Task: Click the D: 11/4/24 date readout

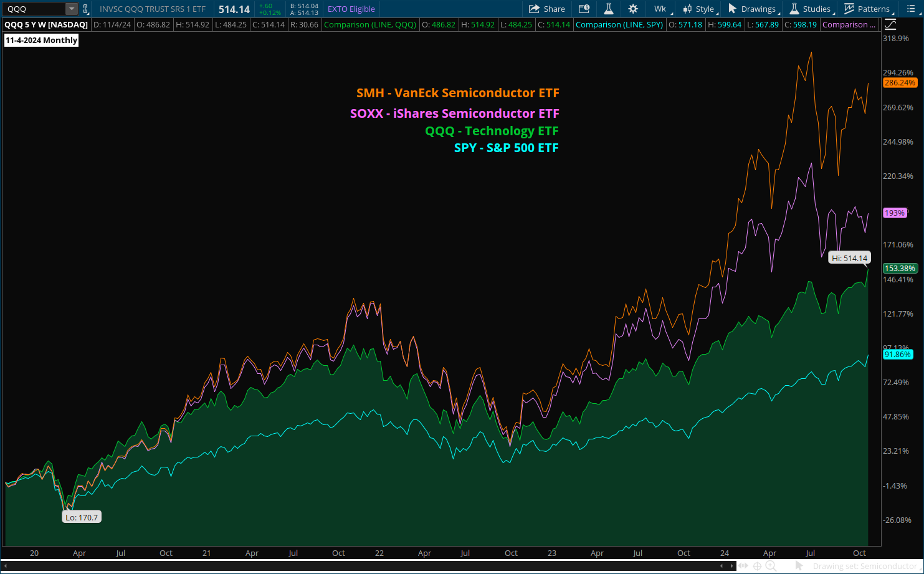Action: (111, 25)
